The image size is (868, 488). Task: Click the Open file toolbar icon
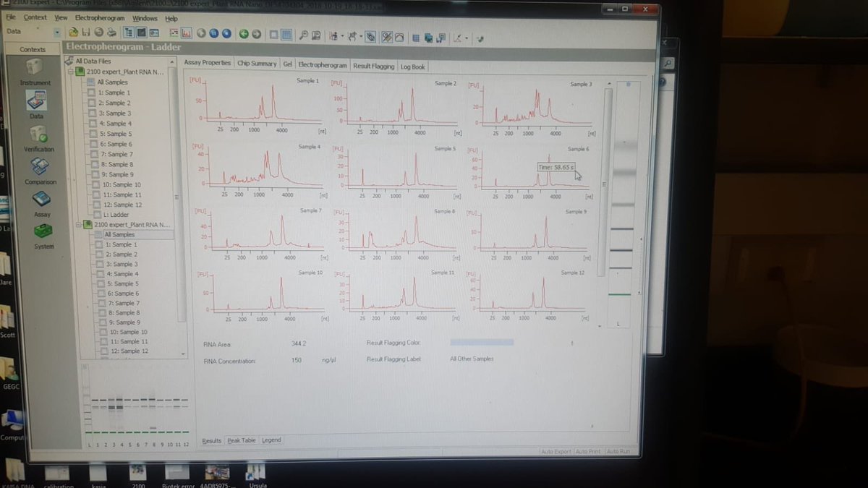click(74, 33)
